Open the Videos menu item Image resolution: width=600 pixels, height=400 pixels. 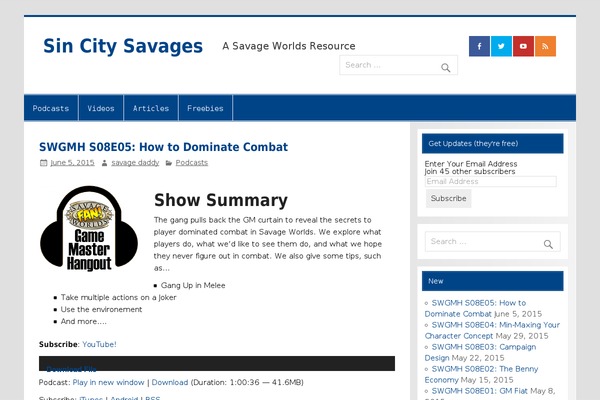pyautogui.click(x=101, y=108)
